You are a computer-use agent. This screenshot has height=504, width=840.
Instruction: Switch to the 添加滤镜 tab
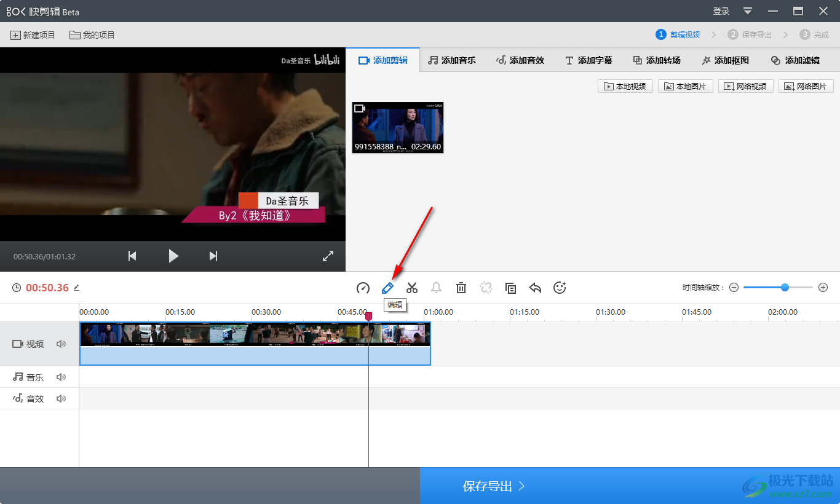pos(794,60)
